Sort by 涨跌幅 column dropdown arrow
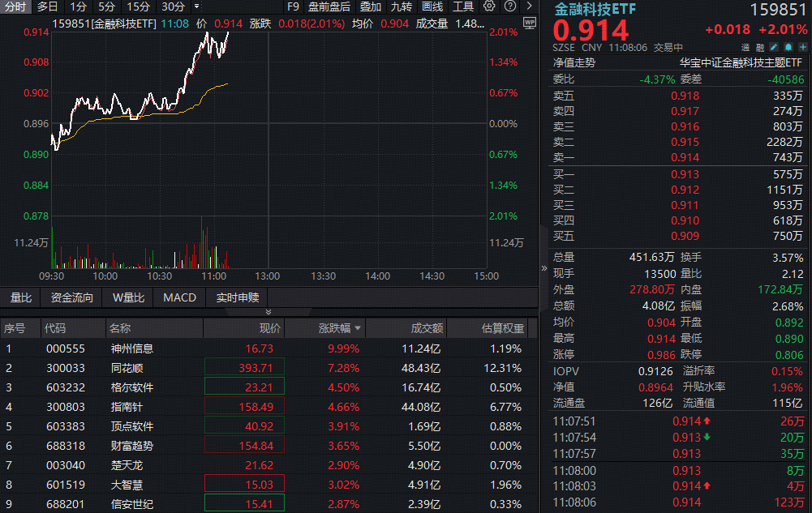This screenshot has height=513, width=812. [x=358, y=328]
